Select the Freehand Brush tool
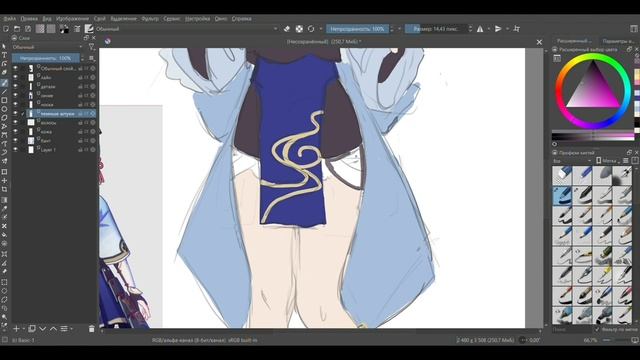The width and height of the screenshot is (640, 360). pyautogui.click(x=4, y=82)
